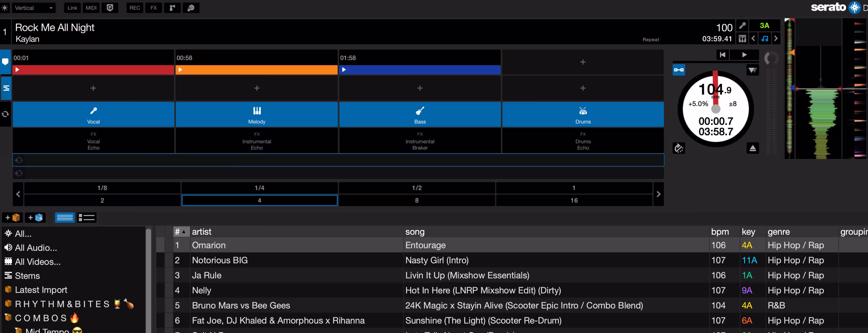Image resolution: width=868 pixels, height=333 pixels.
Task: Toggle the Drums stem pad
Action: point(582,115)
